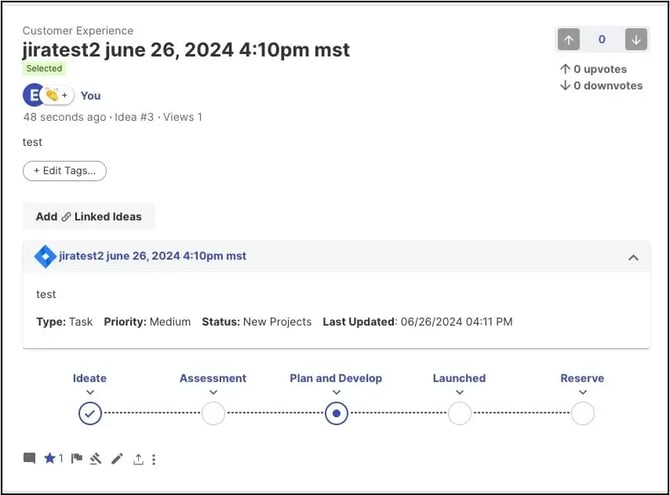Click the blue star favorite icon
This screenshot has height=495, width=670.
(50, 459)
